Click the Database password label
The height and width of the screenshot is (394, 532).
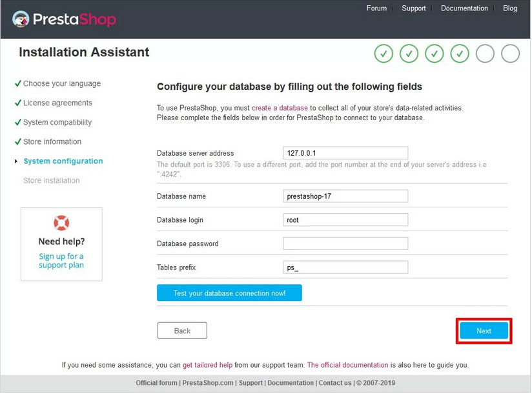(188, 244)
